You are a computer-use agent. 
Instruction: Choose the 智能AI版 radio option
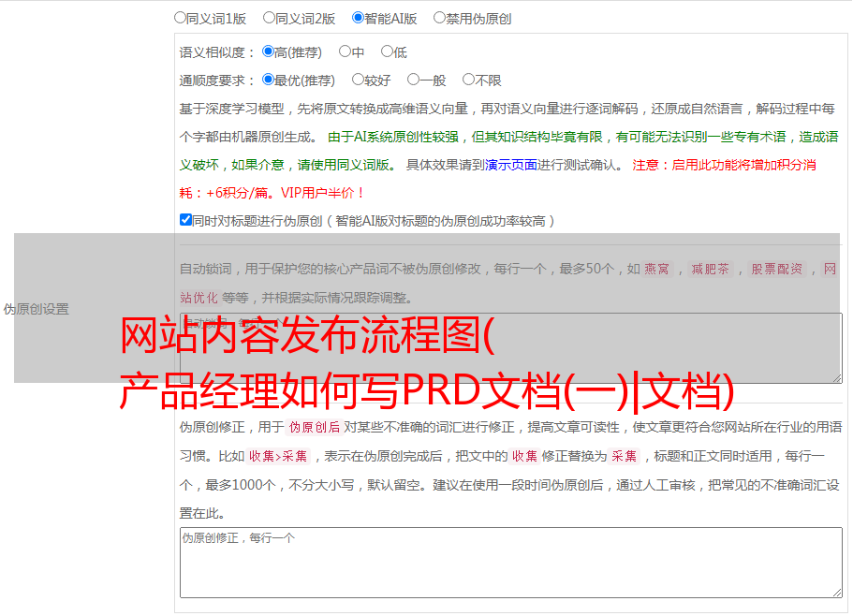click(358, 18)
